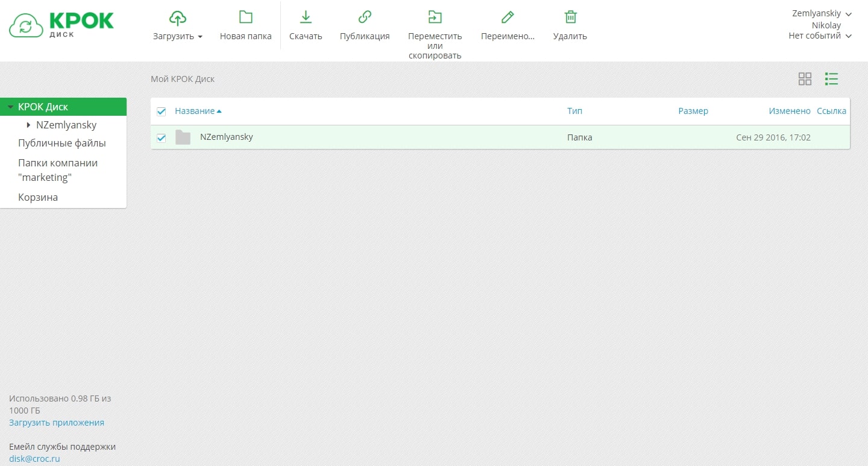The image size is (868, 466).
Task: Switch to grid tile view
Action: click(805, 79)
